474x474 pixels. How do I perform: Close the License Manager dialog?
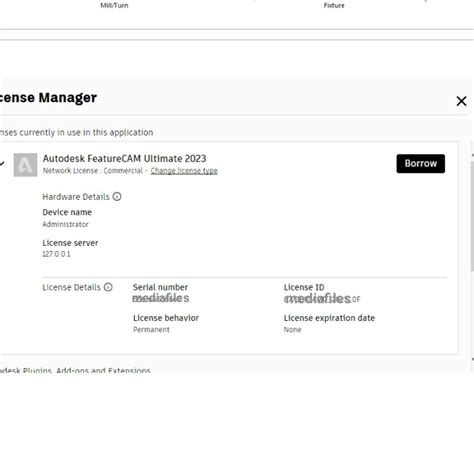click(461, 101)
